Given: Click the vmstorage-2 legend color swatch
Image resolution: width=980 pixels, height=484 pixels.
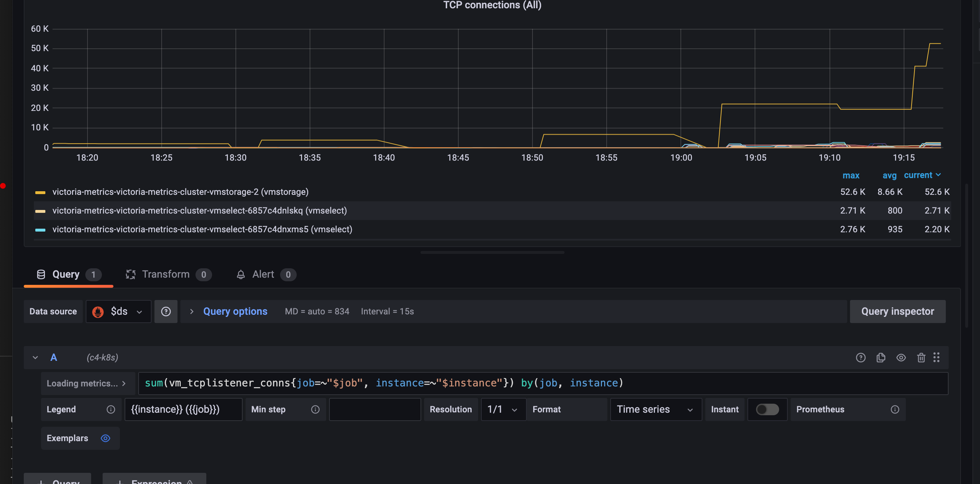Looking at the screenshot, I should coord(40,192).
